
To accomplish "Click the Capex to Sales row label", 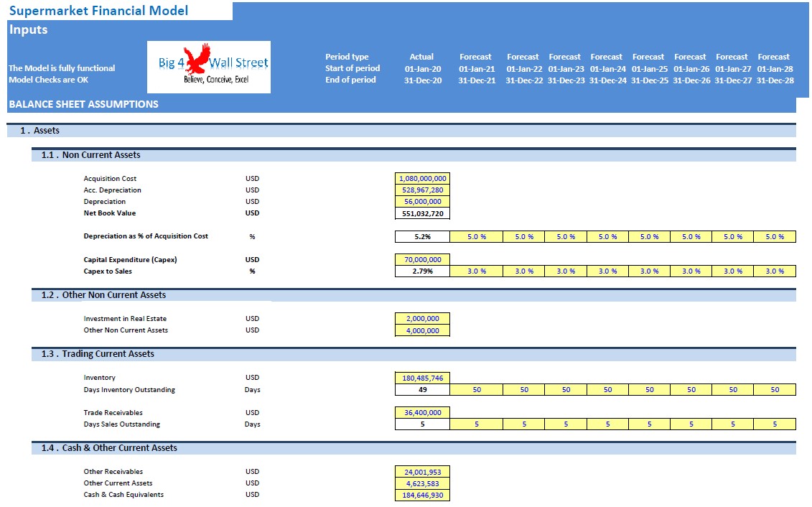I will pyautogui.click(x=108, y=271).
